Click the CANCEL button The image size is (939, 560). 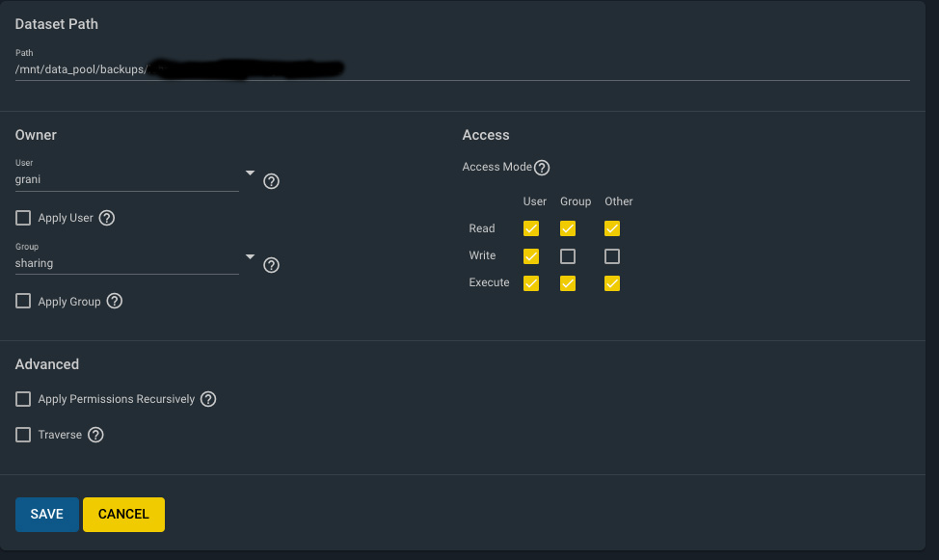[124, 515]
